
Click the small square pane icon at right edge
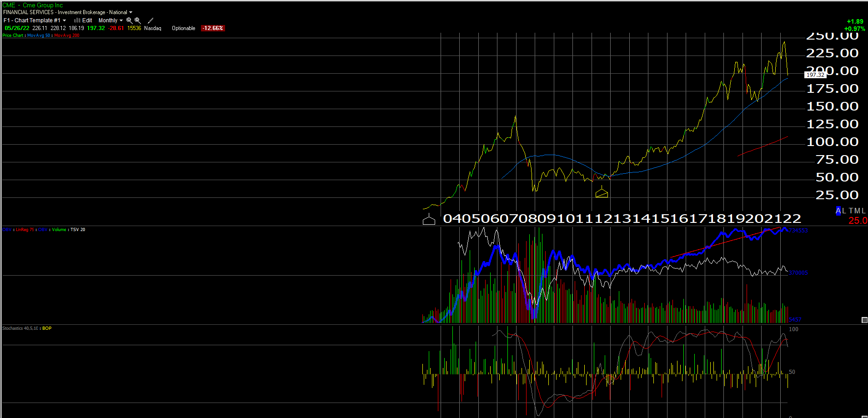pyautogui.click(x=864, y=320)
